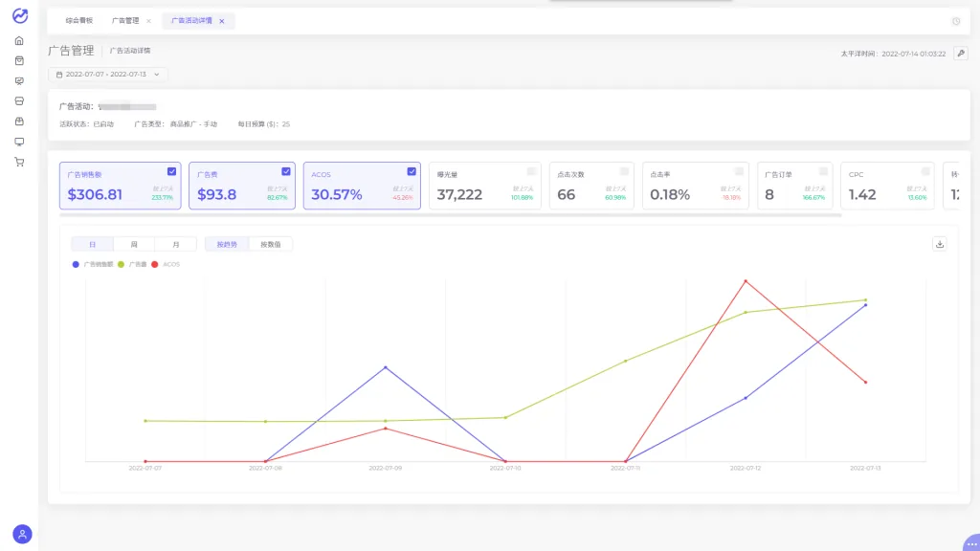Image resolution: width=980 pixels, height=551 pixels.
Task: Download the chart with download icon
Action: pyautogui.click(x=940, y=244)
